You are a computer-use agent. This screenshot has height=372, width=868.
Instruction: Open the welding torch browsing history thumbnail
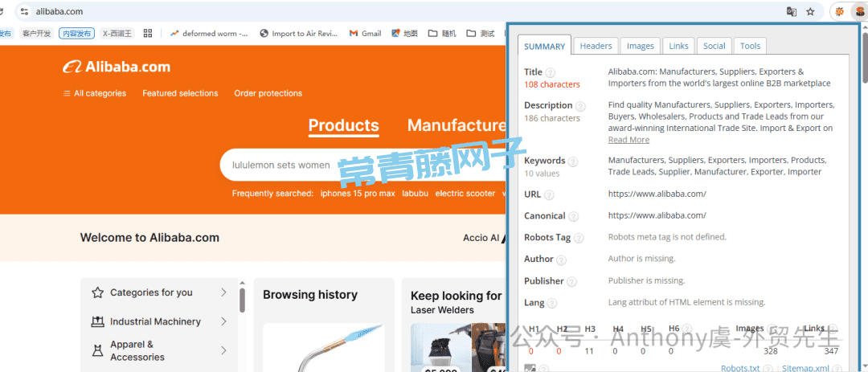tap(324, 348)
